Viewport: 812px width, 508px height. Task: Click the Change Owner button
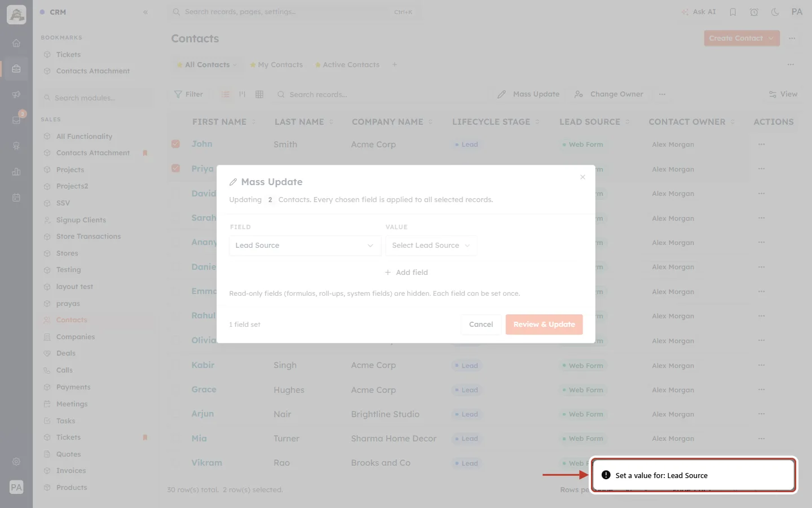[609, 94]
